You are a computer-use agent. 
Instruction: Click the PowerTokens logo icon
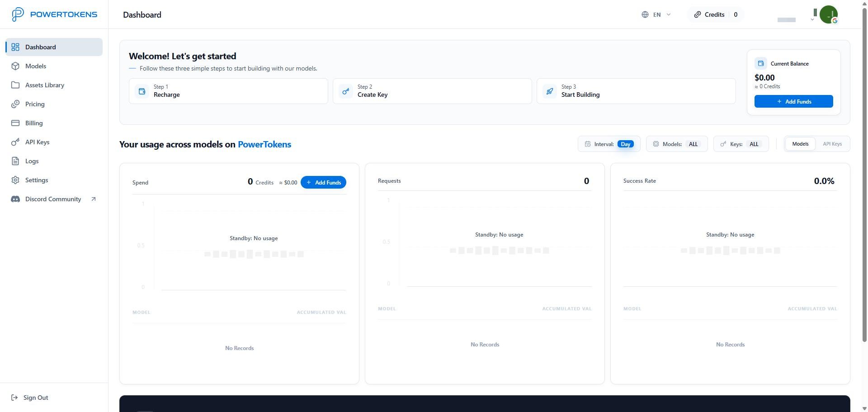pyautogui.click(x=18, y=14)
